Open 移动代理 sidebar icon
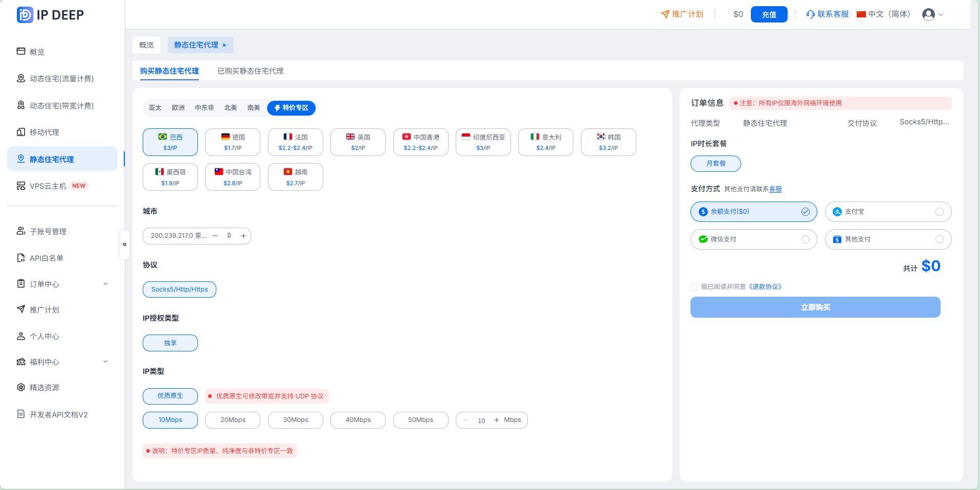Viewport: 980px width, 490px height. [21, 132]
